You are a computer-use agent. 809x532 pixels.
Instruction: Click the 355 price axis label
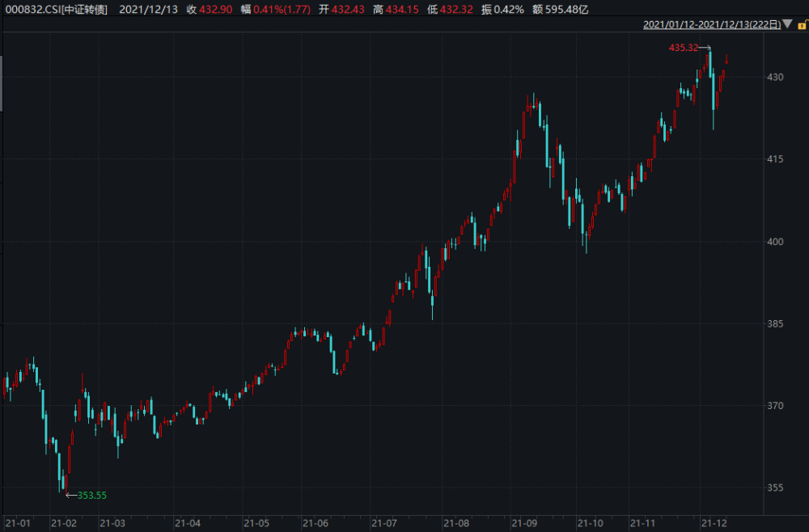[x=775, y=488]
